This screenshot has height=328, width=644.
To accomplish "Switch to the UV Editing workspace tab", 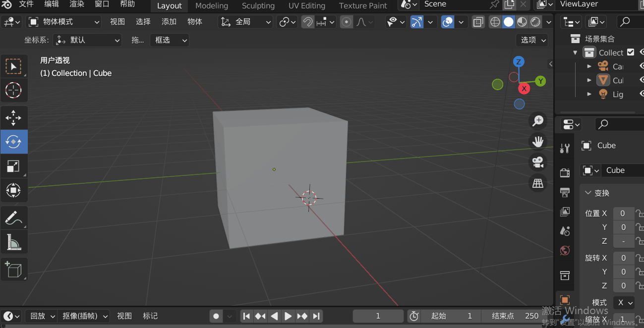I will coord(307,6).
